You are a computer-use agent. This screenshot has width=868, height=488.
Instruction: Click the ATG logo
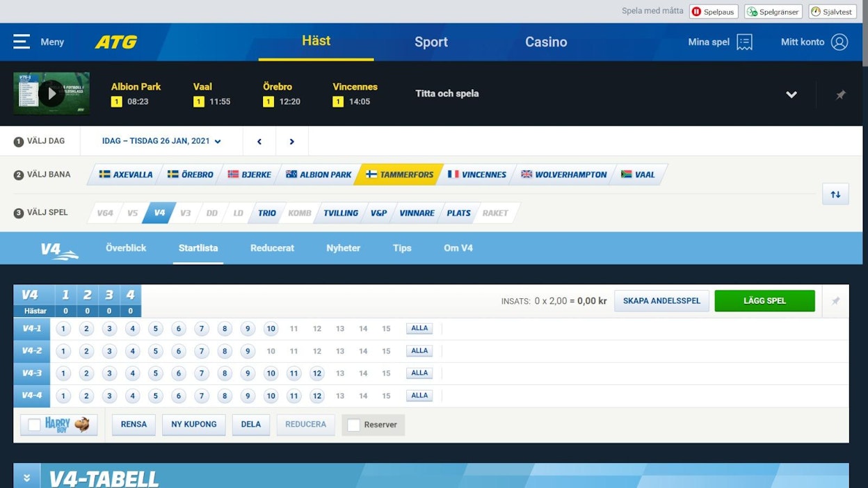click(x=116, y=42)
